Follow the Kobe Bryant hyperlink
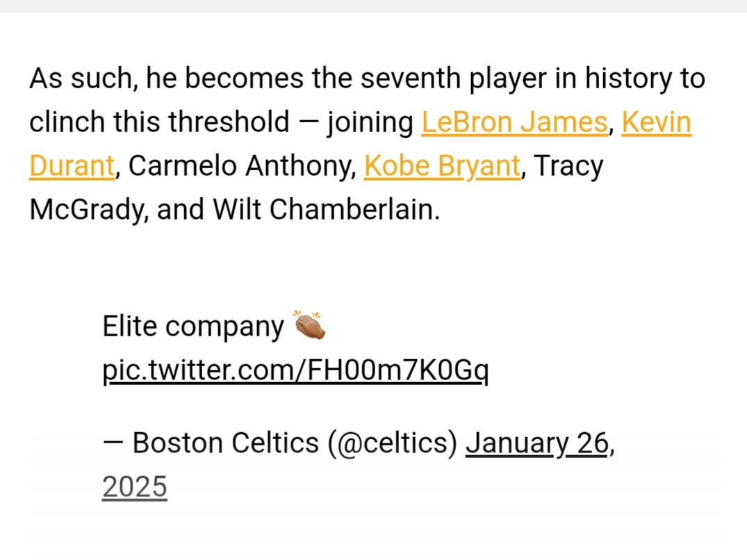The height and width of the screenshot is (560, 747). 442,166
